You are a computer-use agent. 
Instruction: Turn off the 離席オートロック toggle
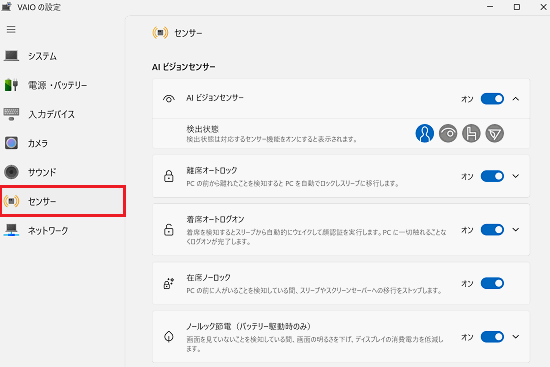492,176
